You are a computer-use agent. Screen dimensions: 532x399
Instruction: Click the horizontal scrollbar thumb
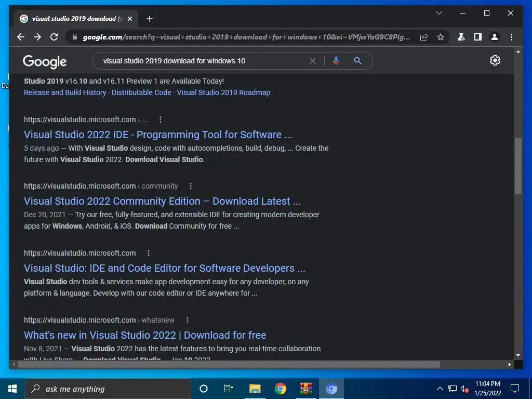tap(229, 365)
